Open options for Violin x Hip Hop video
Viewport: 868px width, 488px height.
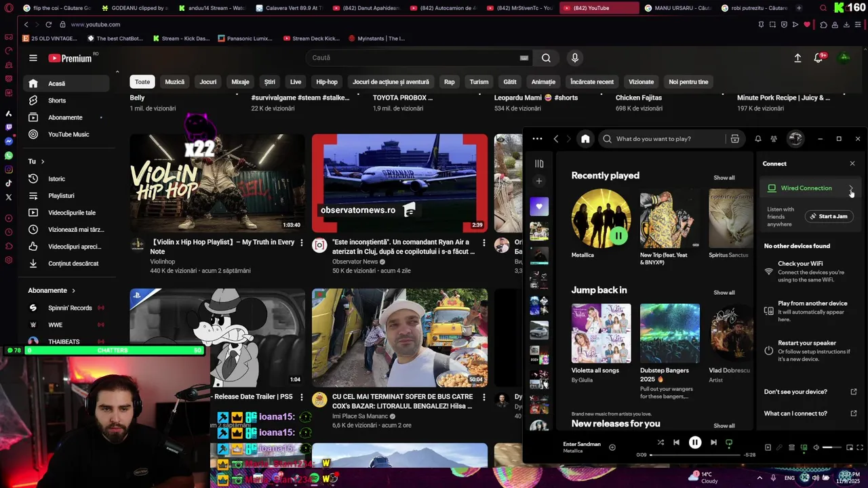[301, 243]
